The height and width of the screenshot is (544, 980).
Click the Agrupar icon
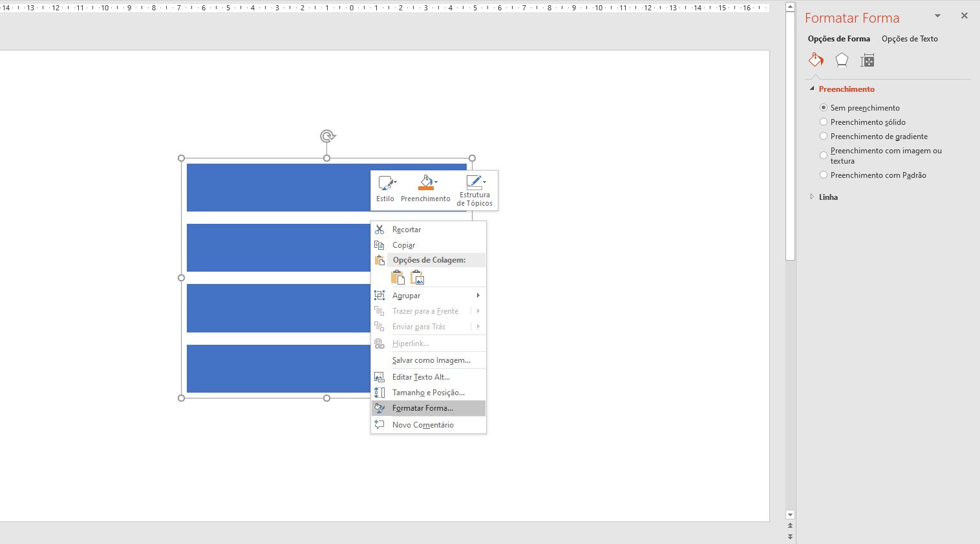click(379, 296)
